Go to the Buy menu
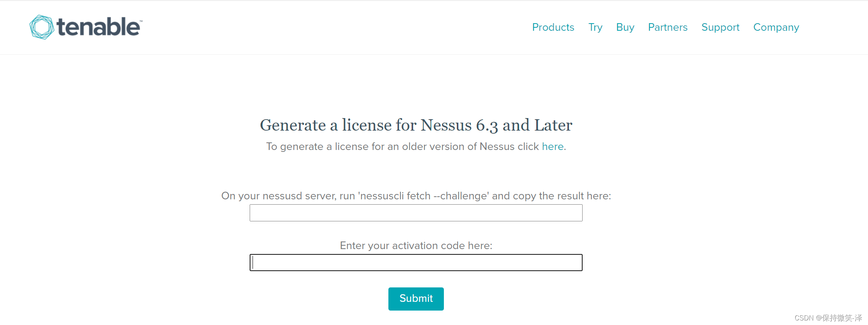The height and width of the screenshot is (325, 868). point(625,27)
